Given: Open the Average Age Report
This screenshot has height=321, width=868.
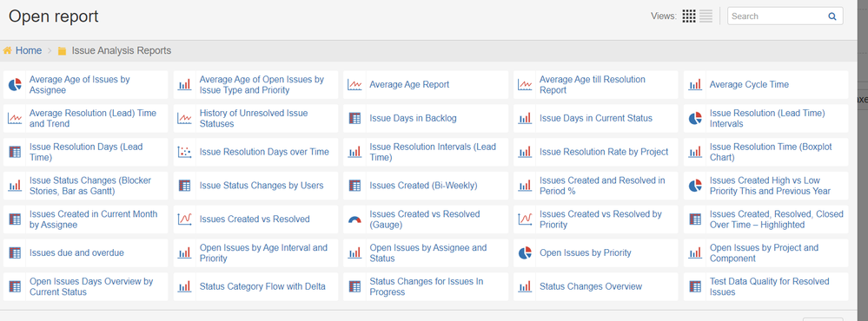Looking at the screenshot, I should pos(409,84).
